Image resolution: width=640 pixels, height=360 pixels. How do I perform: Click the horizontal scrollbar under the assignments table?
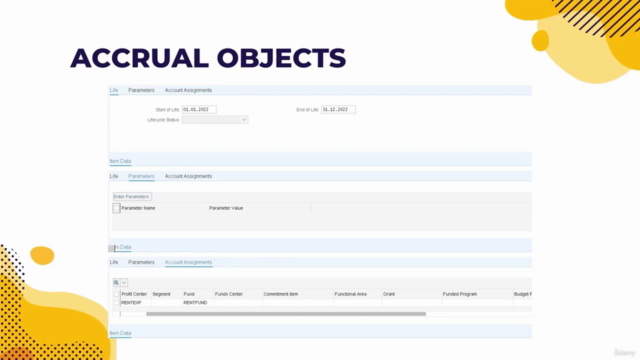point(286,314)
